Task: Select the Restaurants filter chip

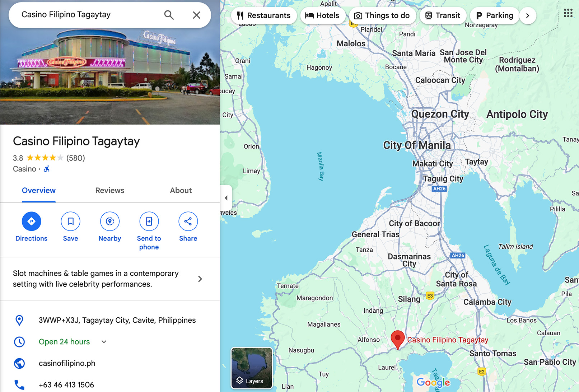Action: tap(264, 15)
